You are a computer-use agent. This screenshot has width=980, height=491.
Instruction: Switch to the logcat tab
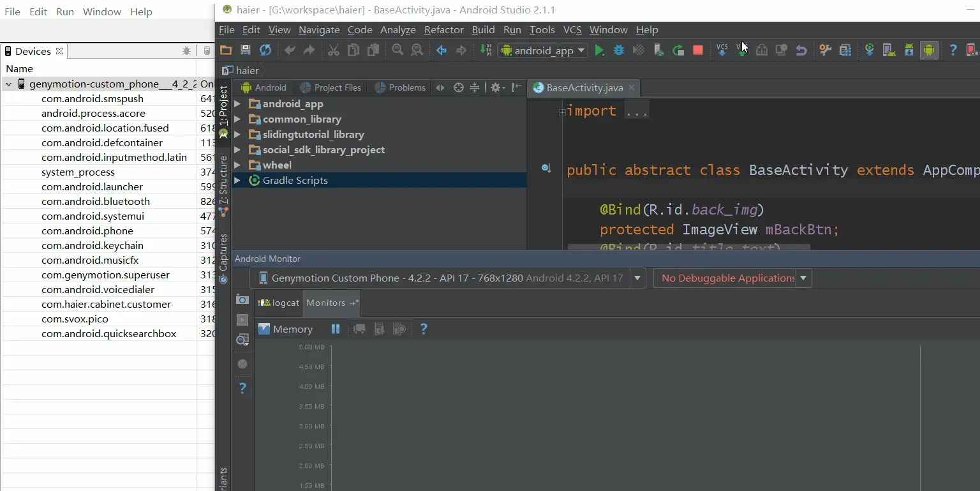(279, 303)
